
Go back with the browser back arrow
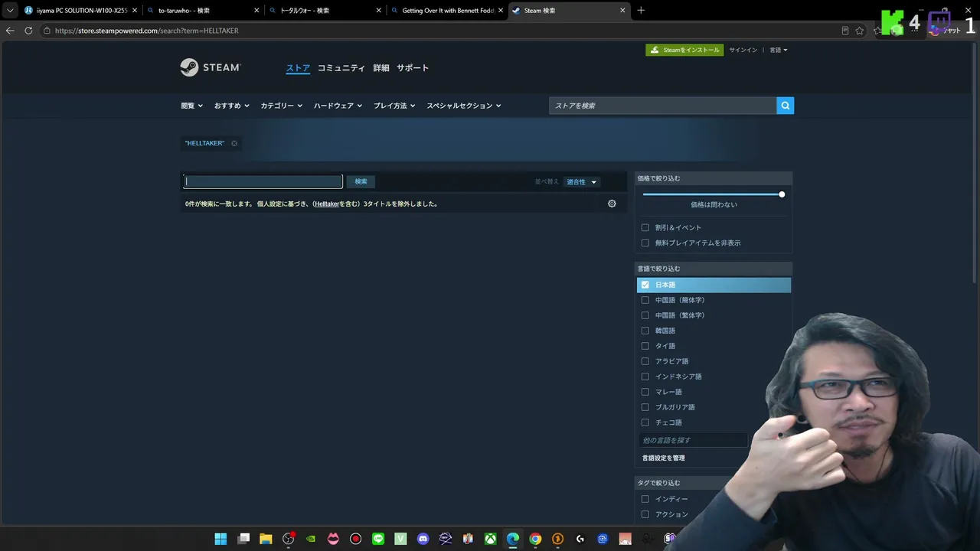coord(10,31)
